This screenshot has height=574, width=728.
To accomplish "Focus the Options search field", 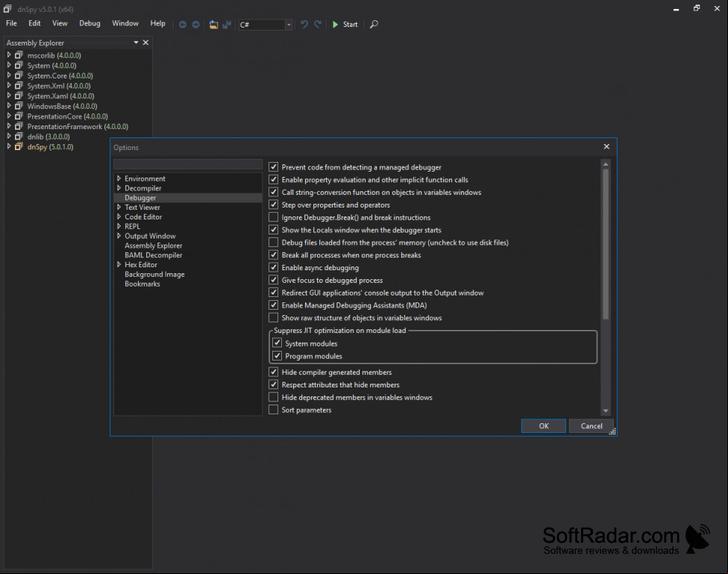I will point(188,164).
